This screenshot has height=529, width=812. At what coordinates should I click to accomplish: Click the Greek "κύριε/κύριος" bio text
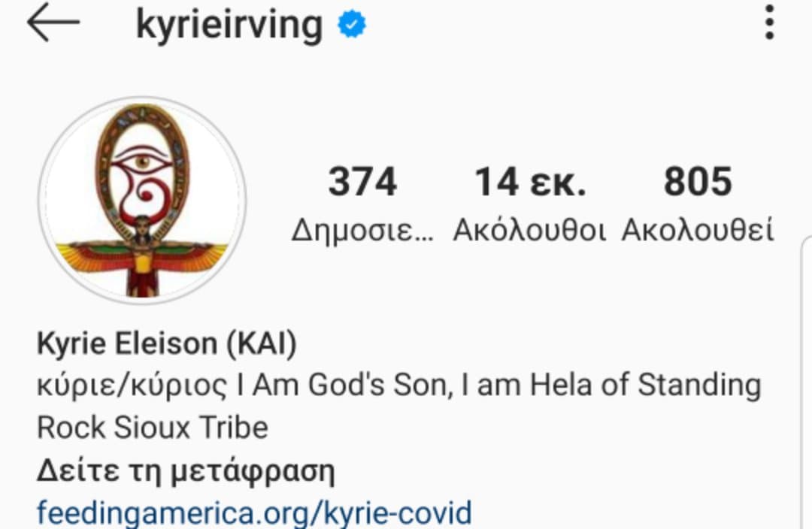pyautogui.click(x=132, y=386)
